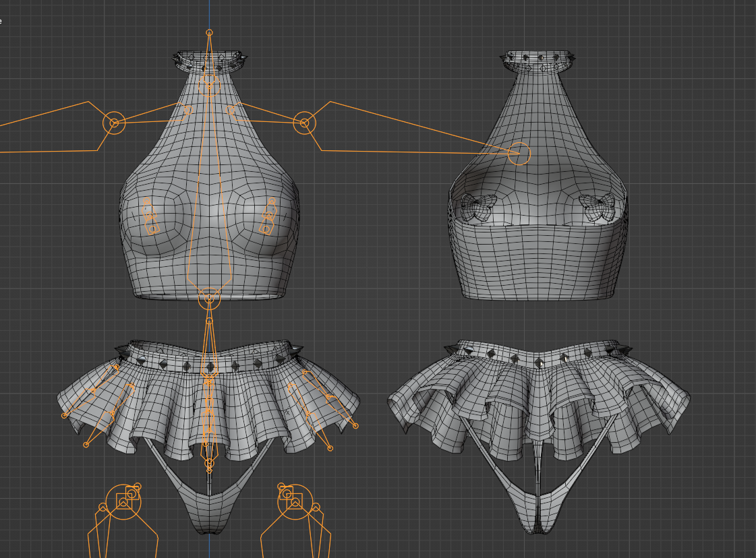The height and width of the screenshot is (558, 756).
Task: Select the left butterfly ornament on right top
Action: pyautogui.click(x=478, y=207)
